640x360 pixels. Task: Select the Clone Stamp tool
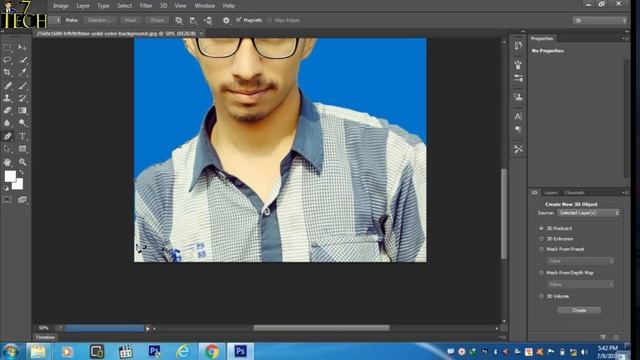pyautogui.click(x=7, y=98)
